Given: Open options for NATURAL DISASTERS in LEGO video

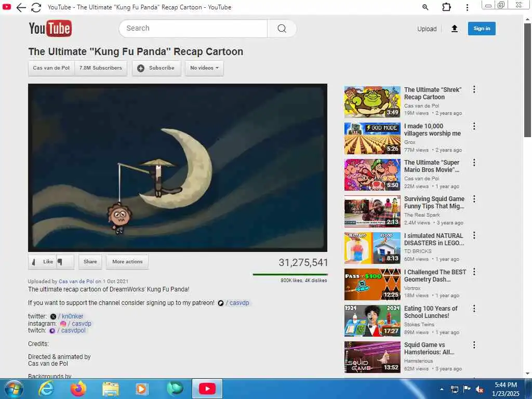Looking at the screenshot, I should (474, 235).
